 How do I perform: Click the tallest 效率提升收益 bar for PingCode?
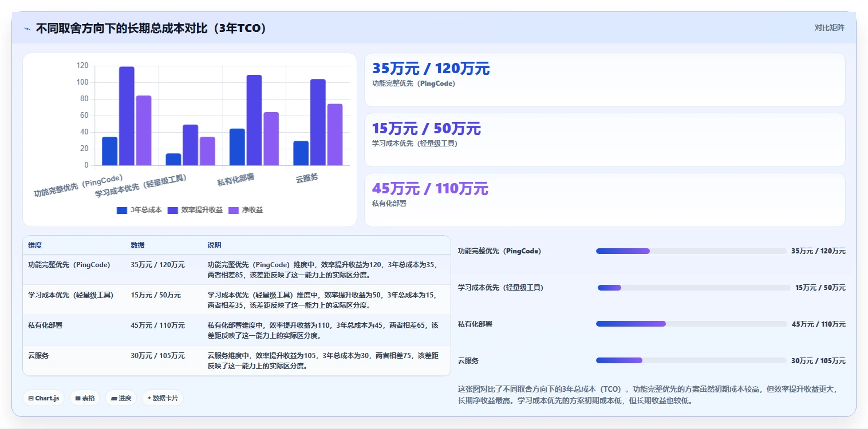(127, 116)
